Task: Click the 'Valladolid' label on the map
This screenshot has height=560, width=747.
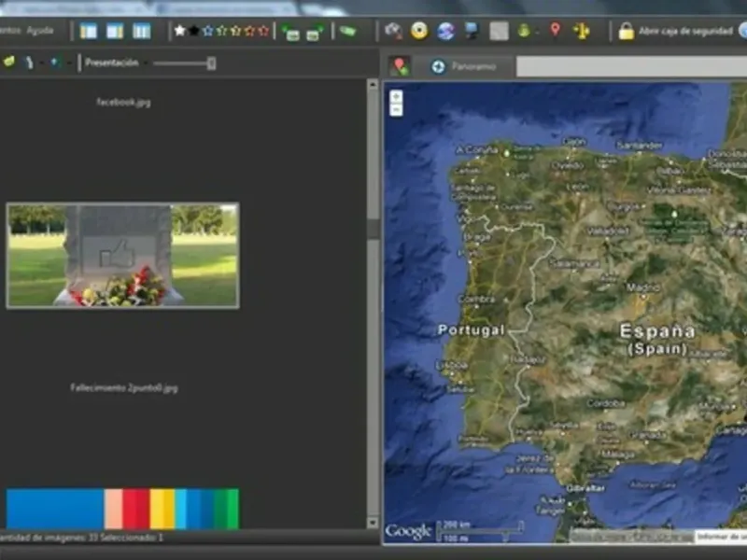Action: pyautogui.click(x=608, y=231)
